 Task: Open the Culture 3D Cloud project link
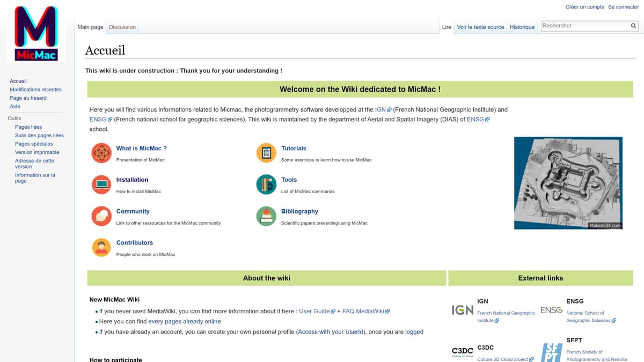pos(506,359)
